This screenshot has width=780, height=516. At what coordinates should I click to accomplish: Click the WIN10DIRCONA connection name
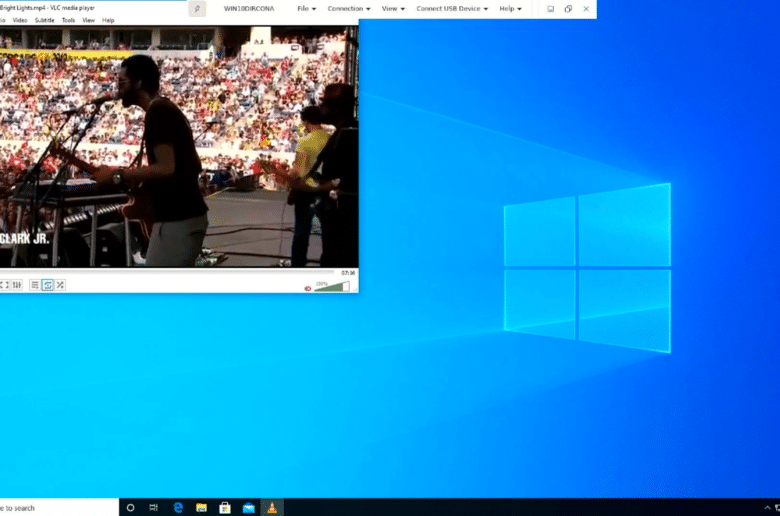[x=249, y=8]
